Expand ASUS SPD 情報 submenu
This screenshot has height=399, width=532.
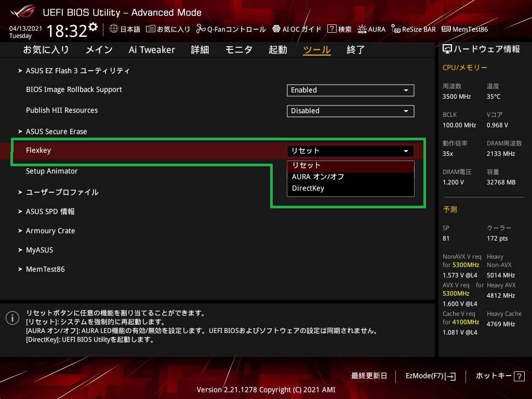click(50, 211)
